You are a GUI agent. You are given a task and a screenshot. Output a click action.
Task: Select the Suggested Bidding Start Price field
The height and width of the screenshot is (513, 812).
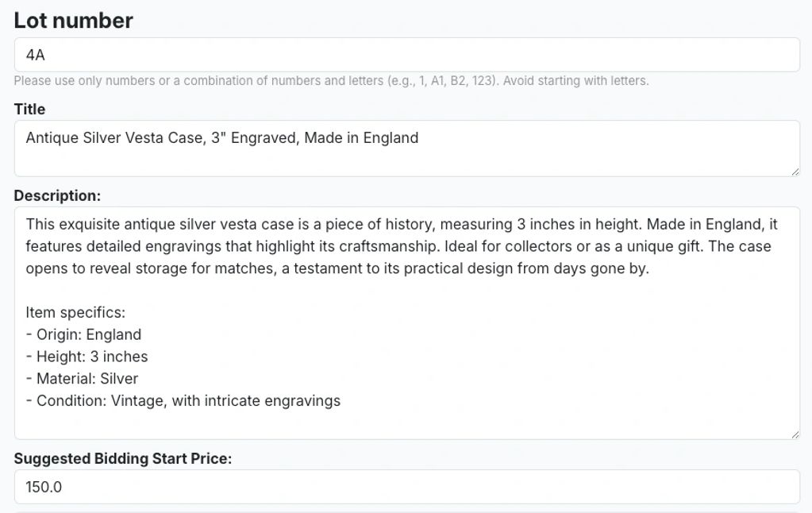[x=406, y=487]
